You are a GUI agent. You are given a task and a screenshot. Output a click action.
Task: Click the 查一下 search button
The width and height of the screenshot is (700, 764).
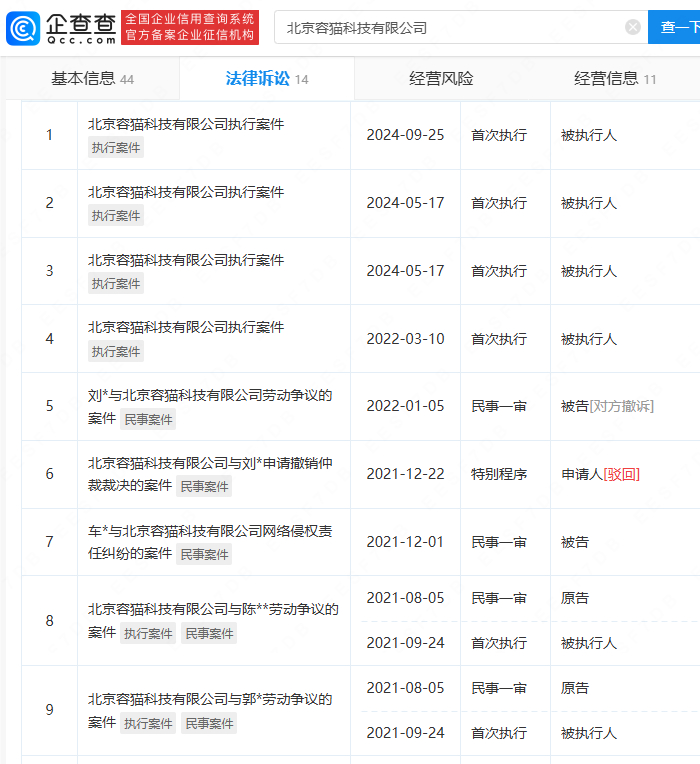pos(676,27)
